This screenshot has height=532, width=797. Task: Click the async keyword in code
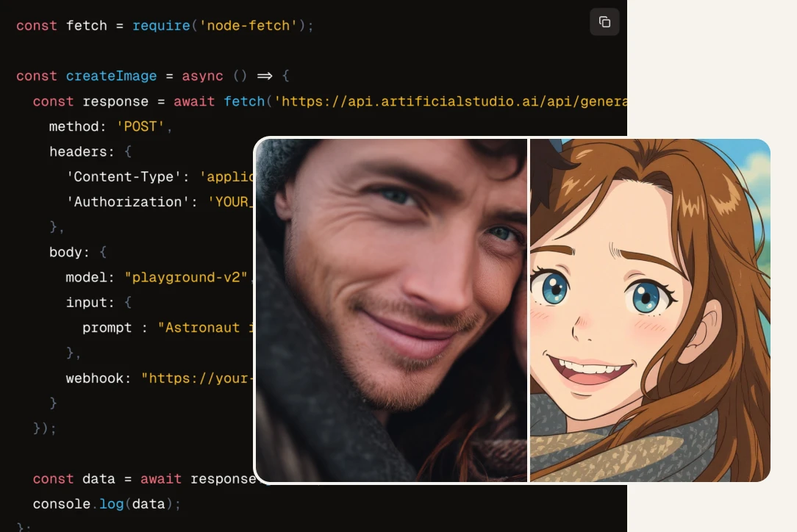[203, 76]
